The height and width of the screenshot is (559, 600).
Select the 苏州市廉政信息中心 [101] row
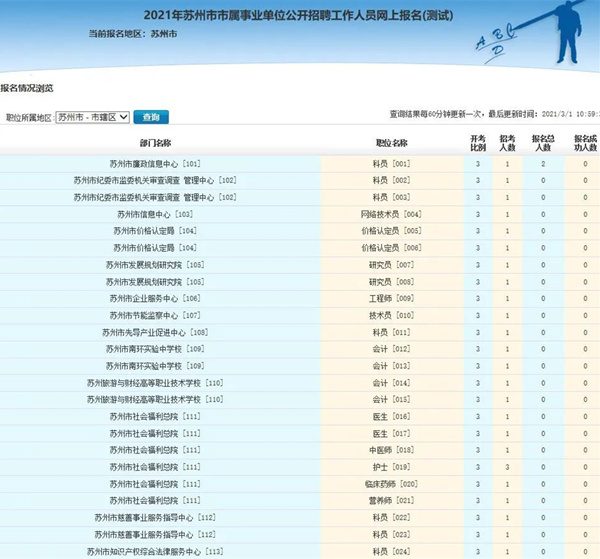155,163
